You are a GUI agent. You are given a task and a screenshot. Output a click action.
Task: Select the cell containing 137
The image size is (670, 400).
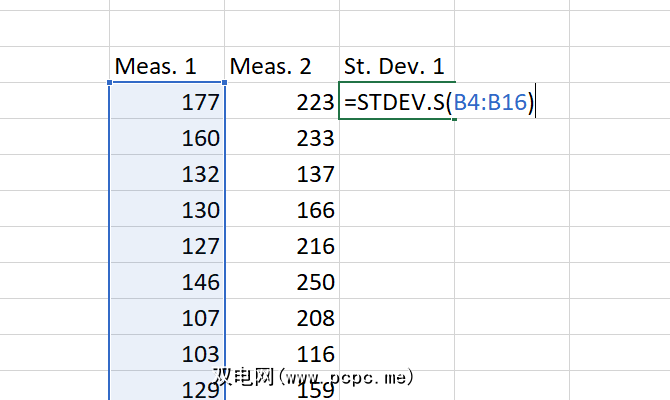click(281, 174)
